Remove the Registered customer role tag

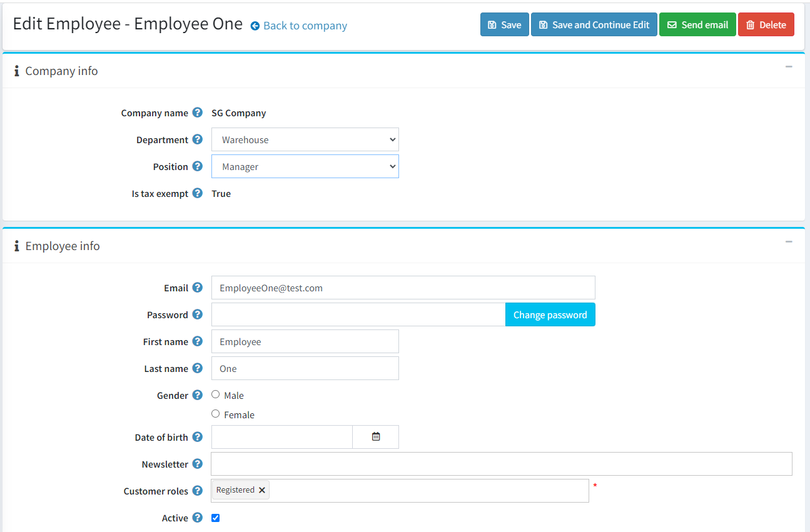pyautogui.click(x=262, y=489)
